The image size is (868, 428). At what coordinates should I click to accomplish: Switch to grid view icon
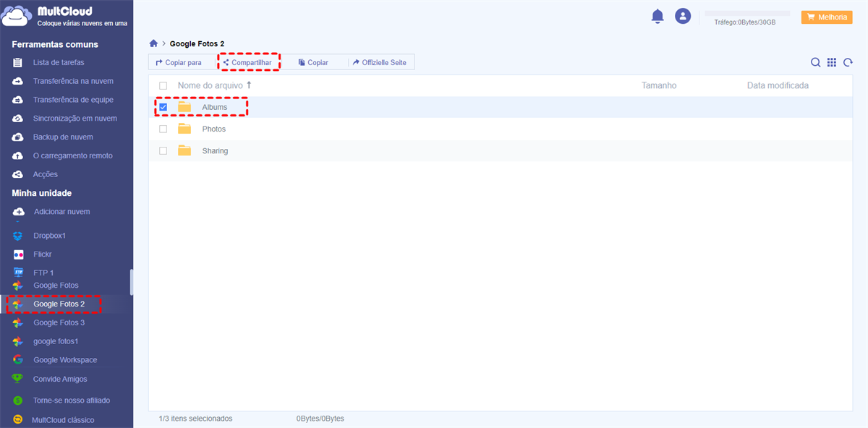832,63
